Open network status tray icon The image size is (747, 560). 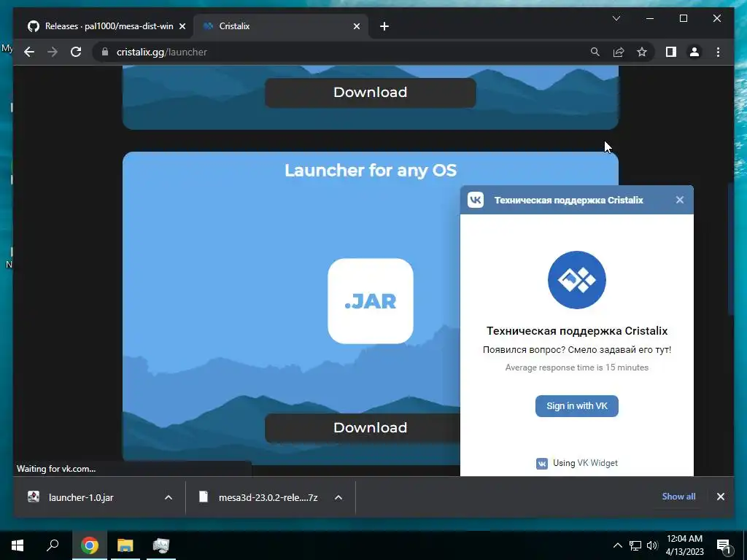pos(635,545)
